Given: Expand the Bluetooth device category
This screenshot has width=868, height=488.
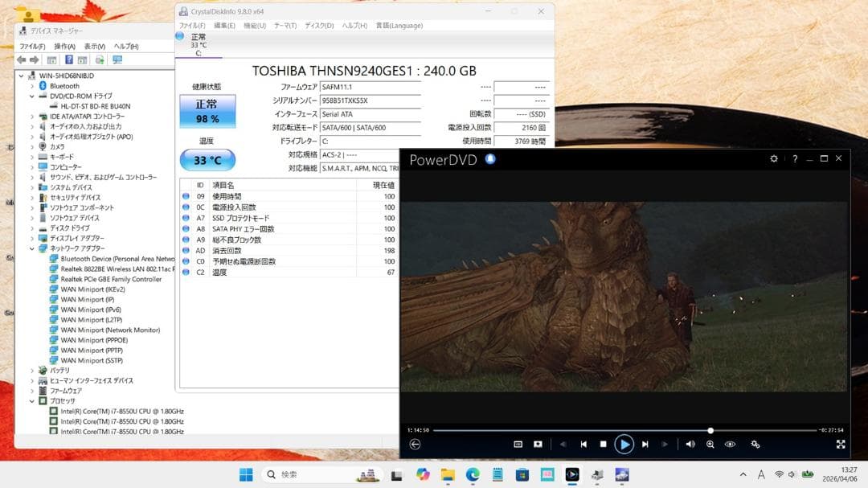Looking at the screenshot, I should pyautogui.click(x=32, y=86).
